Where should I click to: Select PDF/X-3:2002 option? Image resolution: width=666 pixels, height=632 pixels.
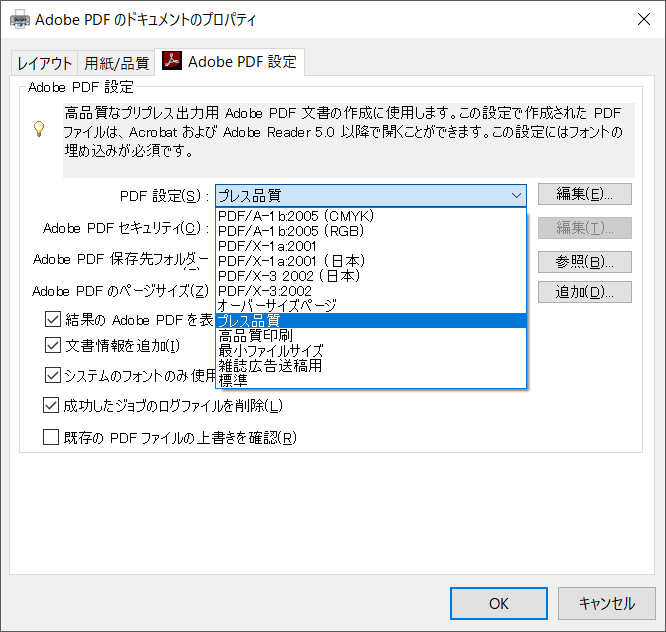pyautogui.click(x=371, y=291)
